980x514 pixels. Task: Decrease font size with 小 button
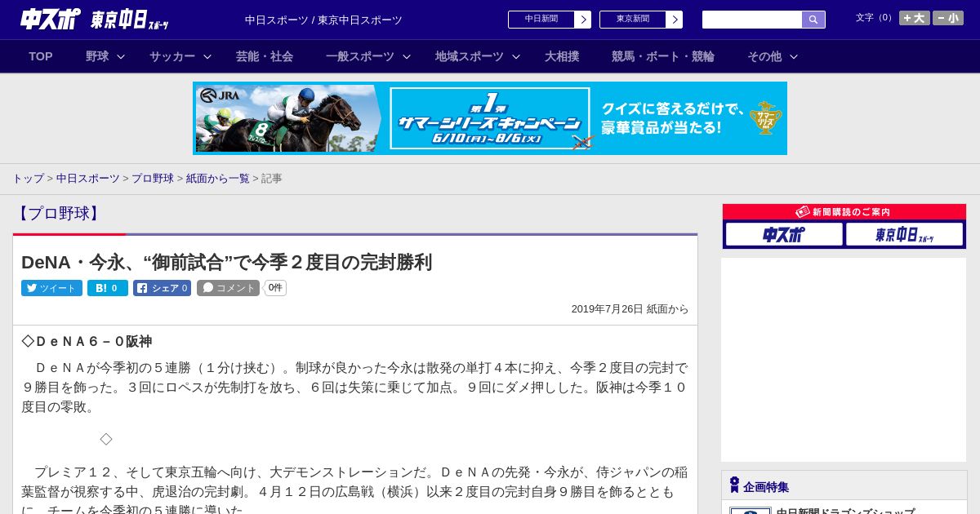tap(948, 18)
